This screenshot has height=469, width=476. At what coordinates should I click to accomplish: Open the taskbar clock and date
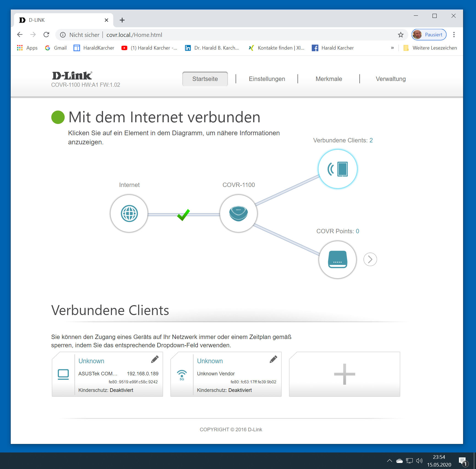[x=439, y=461]
